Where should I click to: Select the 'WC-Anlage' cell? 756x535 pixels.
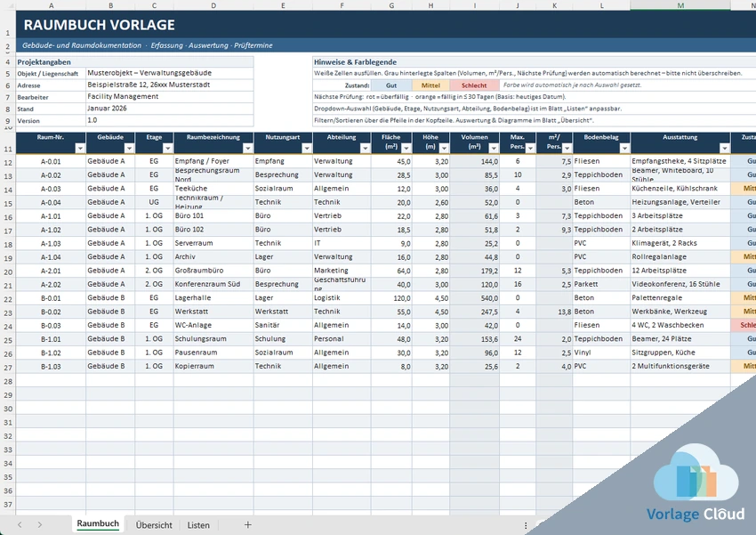[213, 325]
